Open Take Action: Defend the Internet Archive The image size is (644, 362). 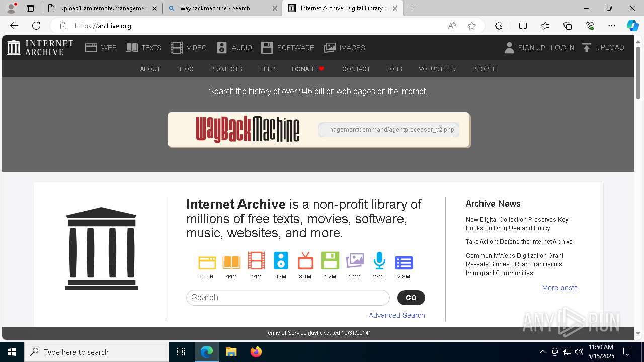point(519,242)
